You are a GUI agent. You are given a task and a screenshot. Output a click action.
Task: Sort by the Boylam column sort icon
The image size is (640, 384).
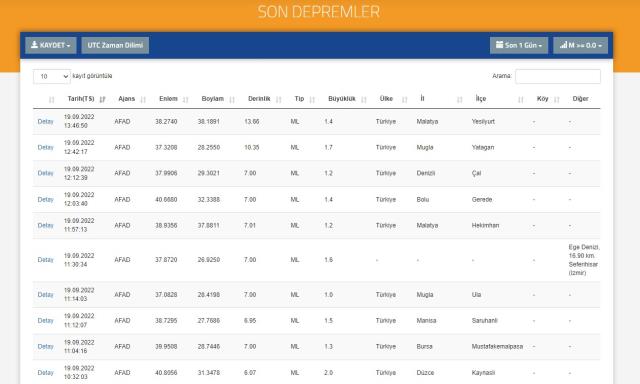[x=232, y=99]
